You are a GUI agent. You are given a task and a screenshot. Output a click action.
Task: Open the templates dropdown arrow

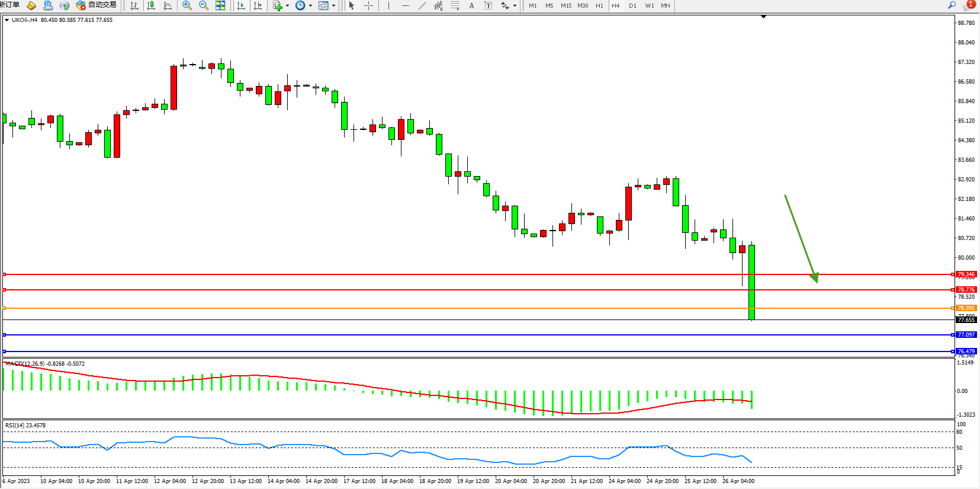click(333, 6)
